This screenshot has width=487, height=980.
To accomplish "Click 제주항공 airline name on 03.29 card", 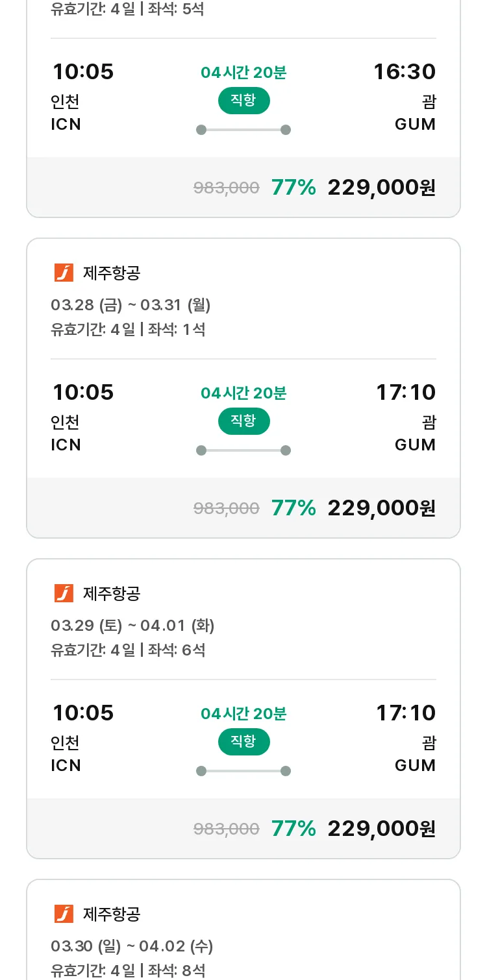I will click(x=112, y=593).
